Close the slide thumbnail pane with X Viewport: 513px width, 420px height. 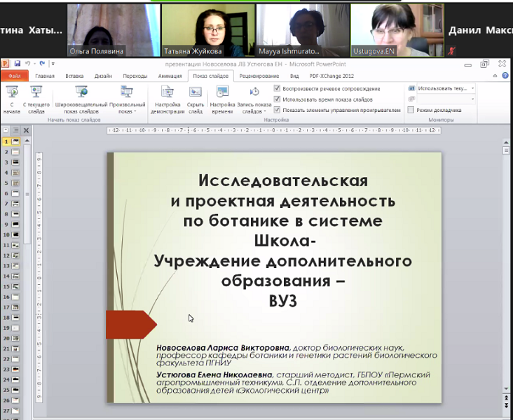pos(26,130)
